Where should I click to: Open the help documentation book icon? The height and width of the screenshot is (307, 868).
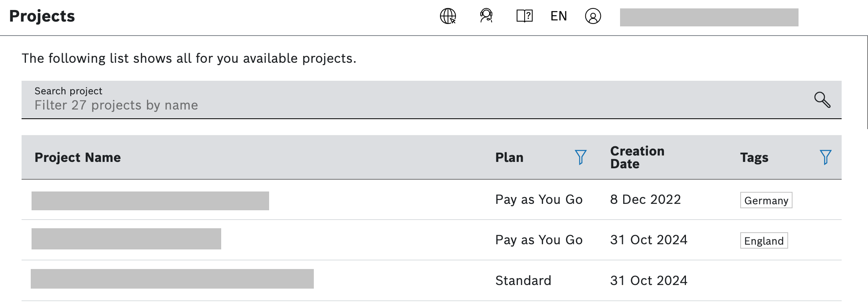(x=524, y=16)
